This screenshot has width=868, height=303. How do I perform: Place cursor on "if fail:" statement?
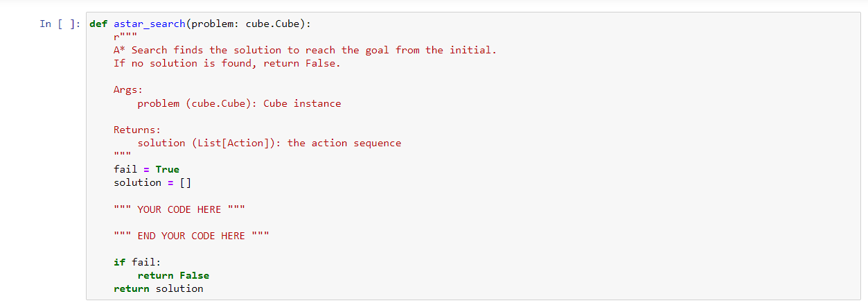(137, 262)
